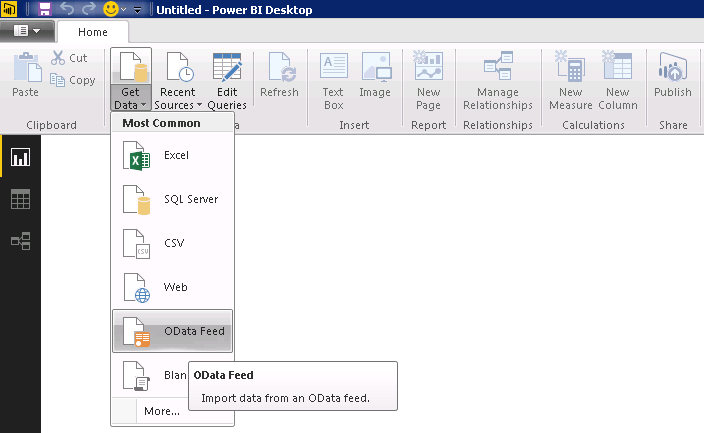Viewport: 704px width, 433px height.
Task: Switch to Relationships view in left sidebar
Action: 21,241
